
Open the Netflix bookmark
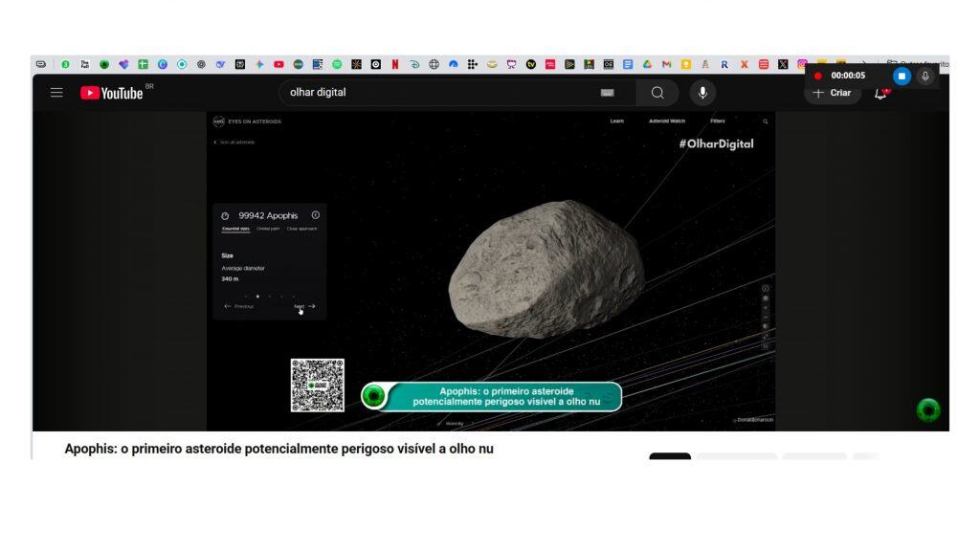pos(395,64)
